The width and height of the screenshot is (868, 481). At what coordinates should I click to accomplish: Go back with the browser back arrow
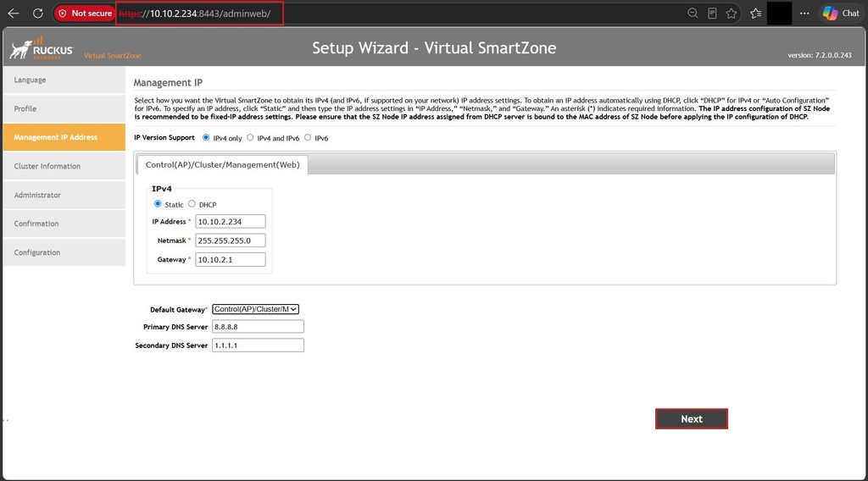pyautogui.click(x=14, y=14)
